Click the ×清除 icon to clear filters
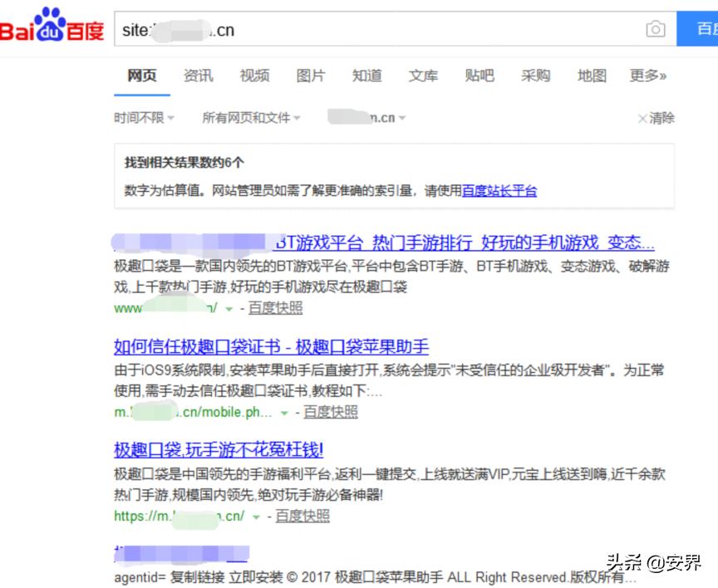Screen dimensions: 718x588 click(x=654, y=118)
